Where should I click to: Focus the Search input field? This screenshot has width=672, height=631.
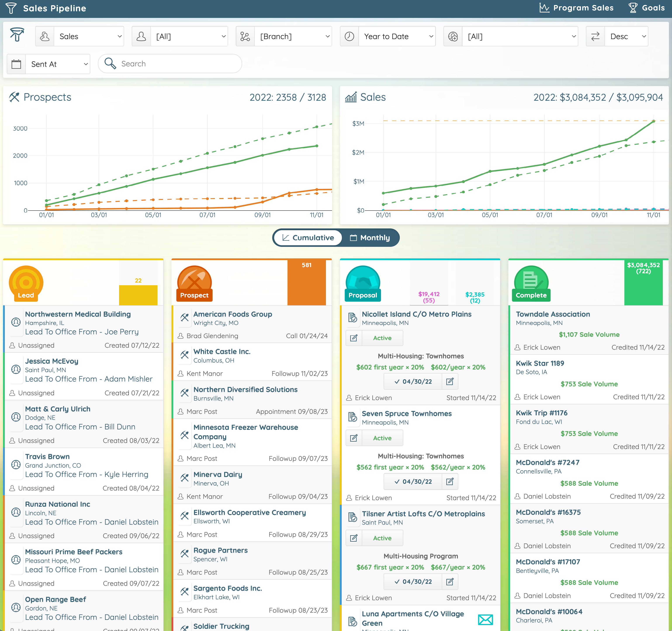pos(170,64)
